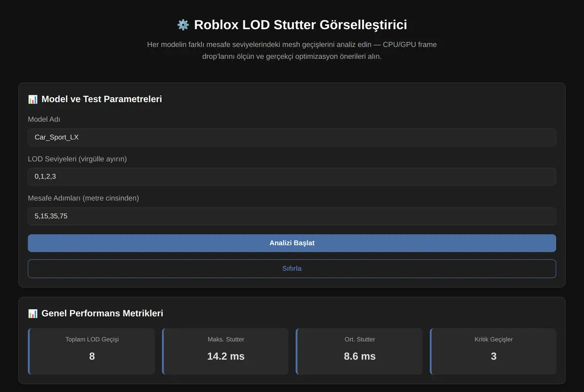Click the LOD Seviyeleri (virgülle ayırın) label

[77, 159]
